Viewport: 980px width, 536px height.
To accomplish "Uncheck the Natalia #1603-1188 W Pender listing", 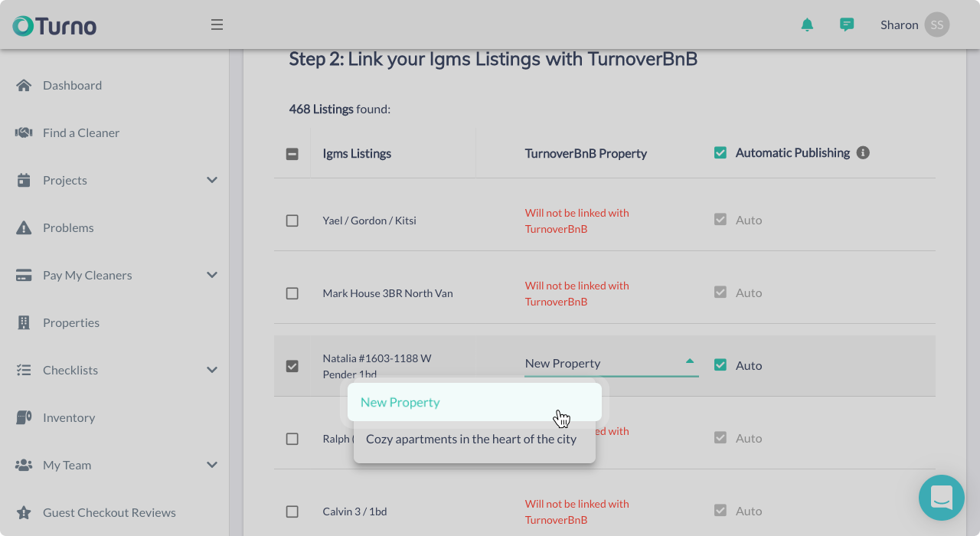I will (292, 366).
